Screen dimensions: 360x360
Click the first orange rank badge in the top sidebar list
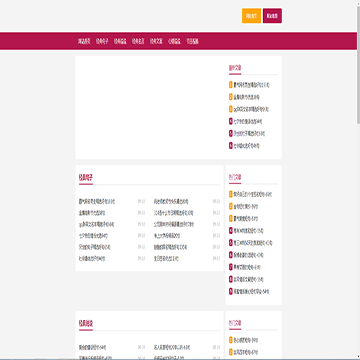pos(231,85)
